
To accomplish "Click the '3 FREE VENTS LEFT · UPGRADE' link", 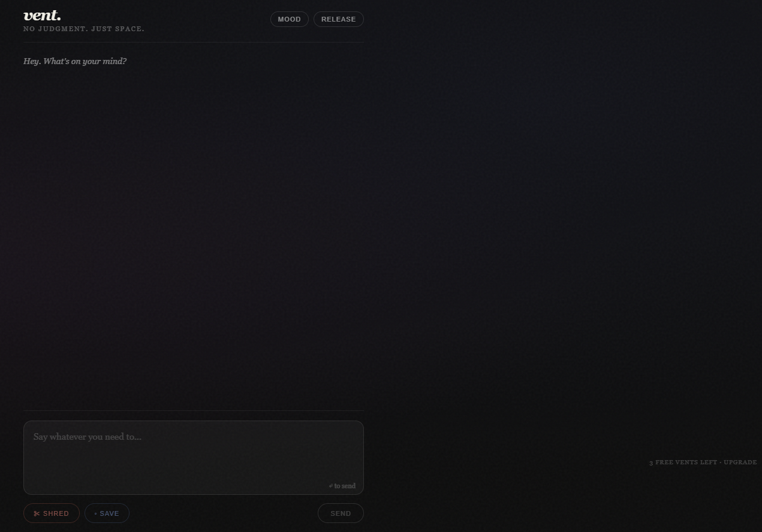I will pos(703,463).
